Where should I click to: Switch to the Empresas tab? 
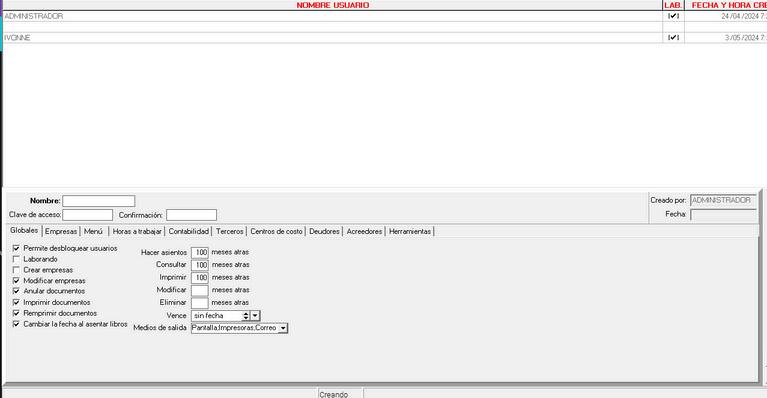(61, 231)
